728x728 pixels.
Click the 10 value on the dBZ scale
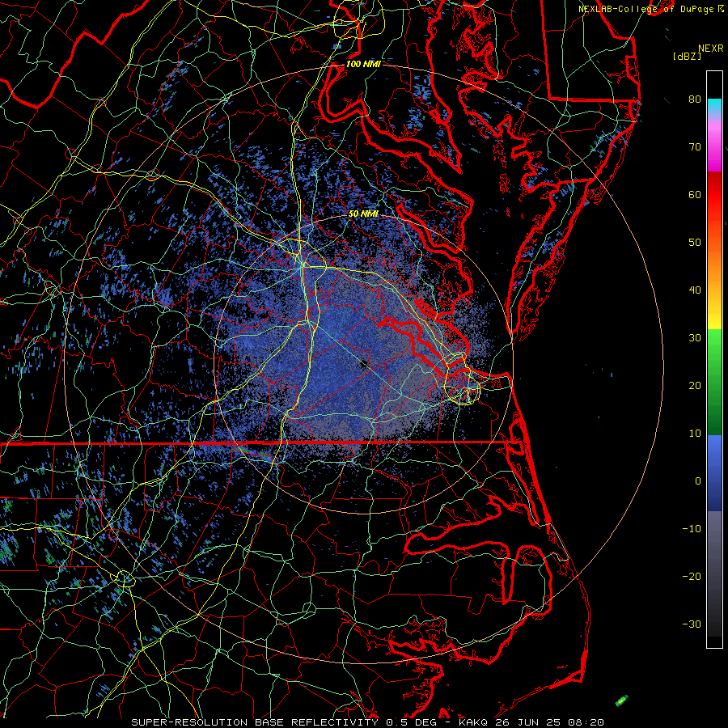click(x=695, y=434)
